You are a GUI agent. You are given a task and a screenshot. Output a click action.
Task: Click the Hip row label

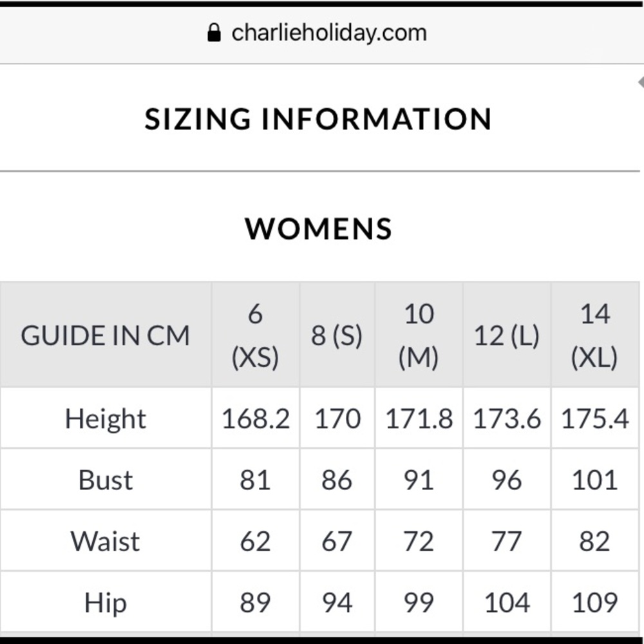pyautogui.click(x=106, y=602)
